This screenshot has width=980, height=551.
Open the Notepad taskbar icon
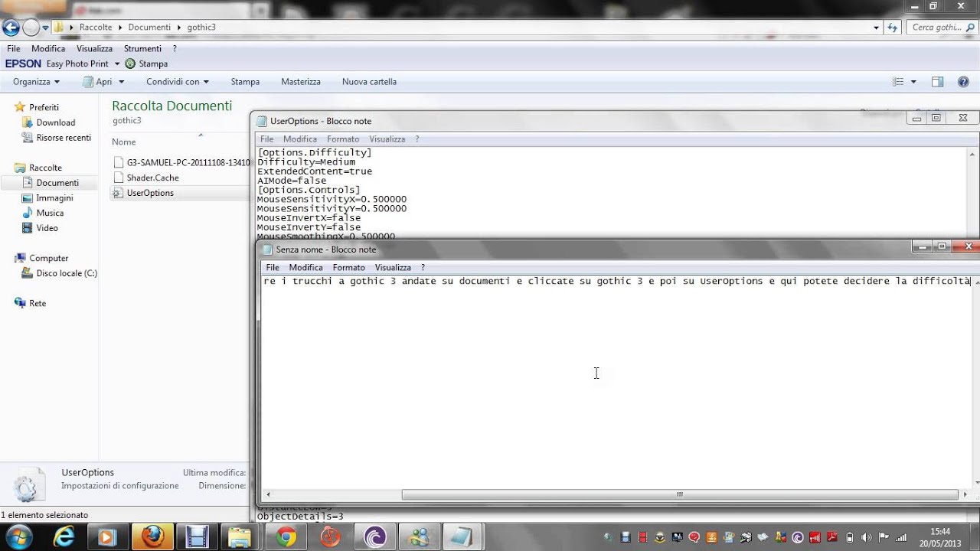(x=462, y=537)
